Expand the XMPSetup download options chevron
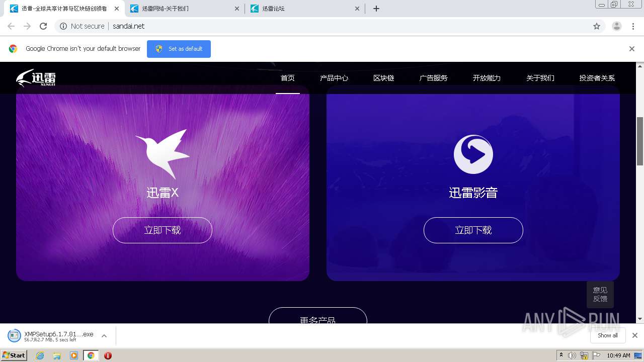The height and width of the screenshot is (362, 644). pos(104,336)
